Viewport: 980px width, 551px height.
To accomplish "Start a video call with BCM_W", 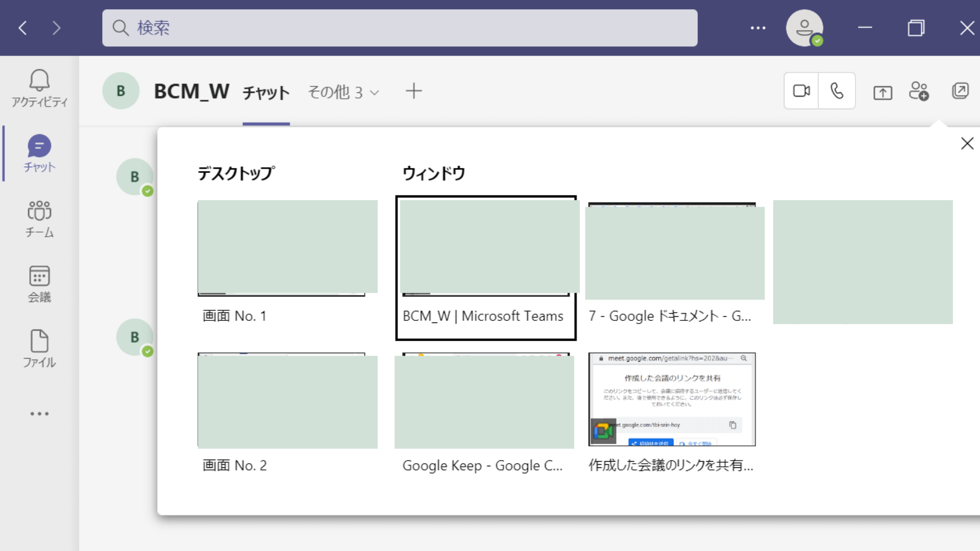I will coord(801,91).
